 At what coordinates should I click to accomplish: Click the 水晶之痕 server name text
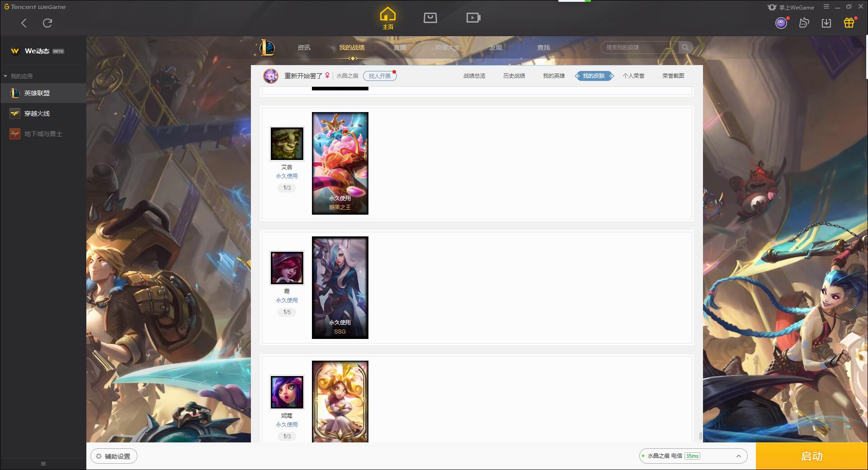click(x=347, y=76)
